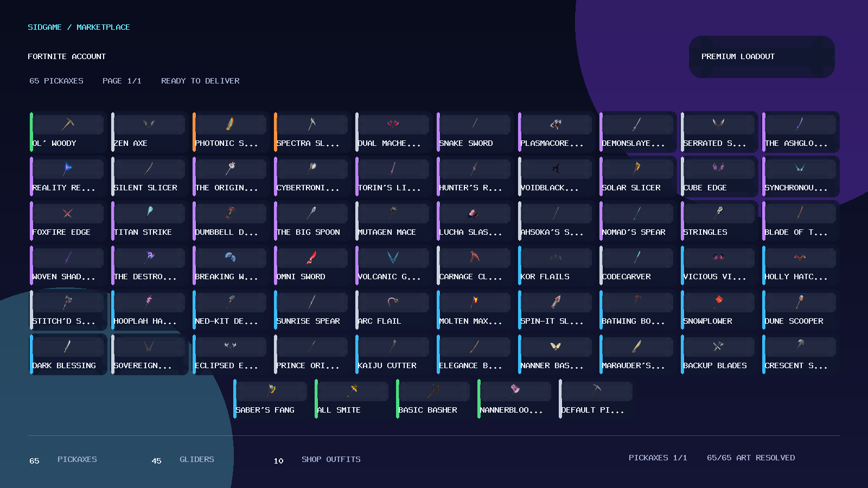The width and height of the screenshot is (868, 488).
Task: Select the Codecarver pickaxe icon
Action: point(637,258)
